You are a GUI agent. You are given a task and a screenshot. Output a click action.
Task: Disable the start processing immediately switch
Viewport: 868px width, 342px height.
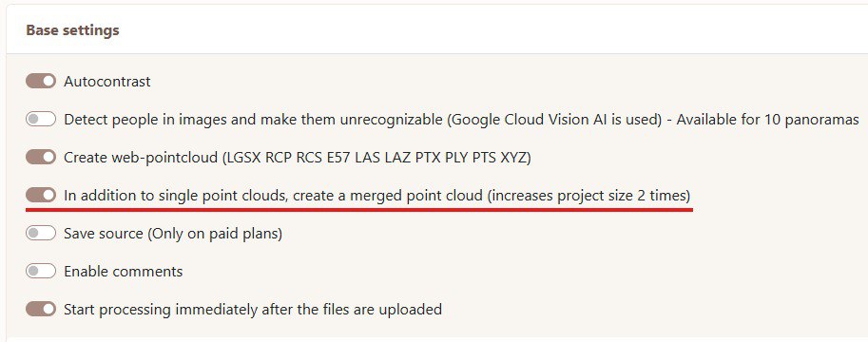click(x=41, y=309)
